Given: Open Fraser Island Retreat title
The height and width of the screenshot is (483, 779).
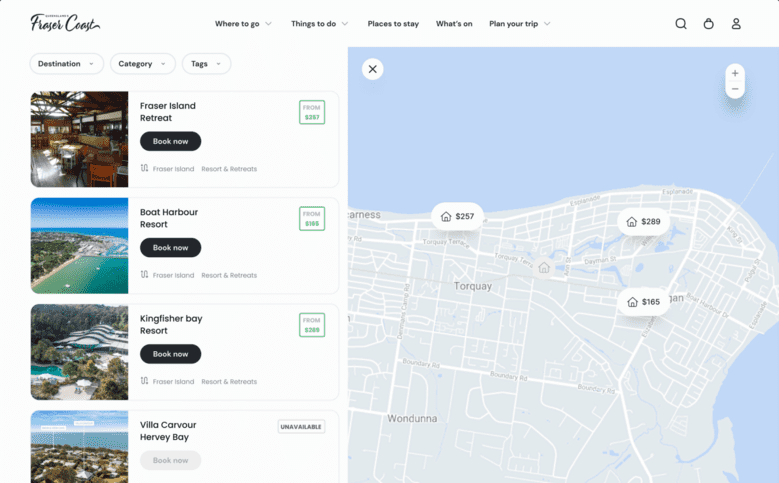Looking at the screenshot, I should (x=168, y=112).
